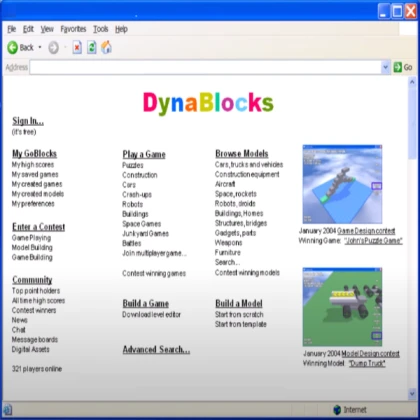Browse Weapons models
Viewport: 420px width, 420px height.
point(228,243)
